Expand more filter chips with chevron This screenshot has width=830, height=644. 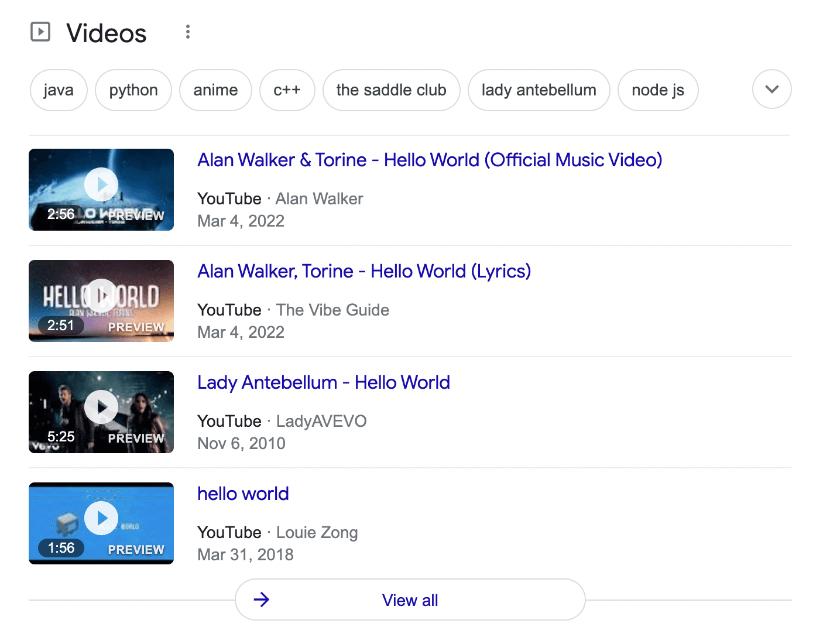click(x=771, y=90)
